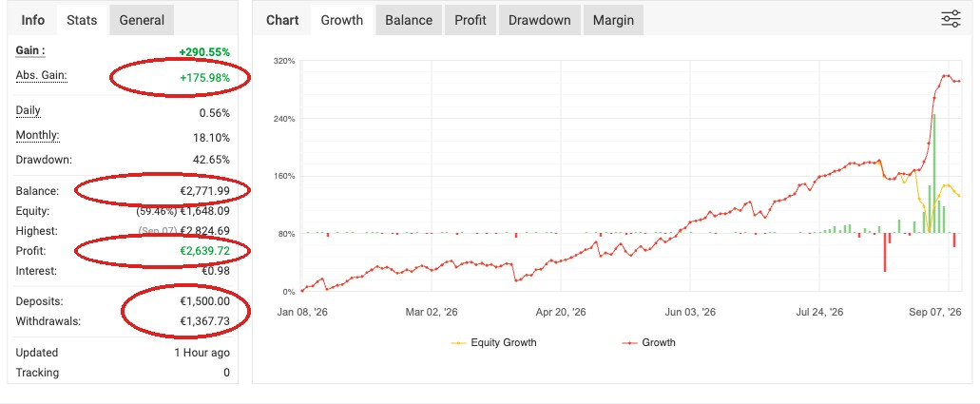Viewport: 980px width, 404px height.
Task: Select the €2,824.69 highest value
Action: [205, 231]
